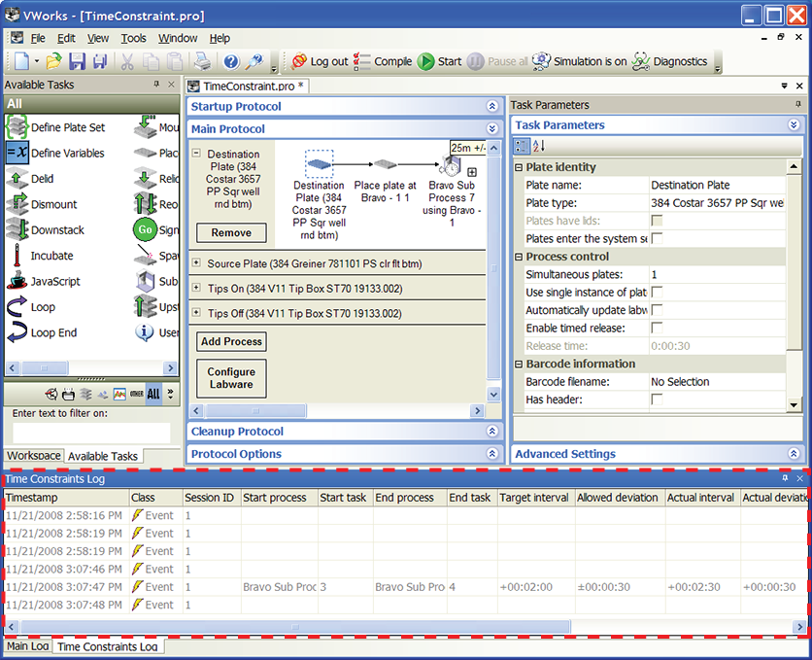Select the Incubate task icon
The height and width of the screenshot is (660, 812).
[x=17, y=256]
